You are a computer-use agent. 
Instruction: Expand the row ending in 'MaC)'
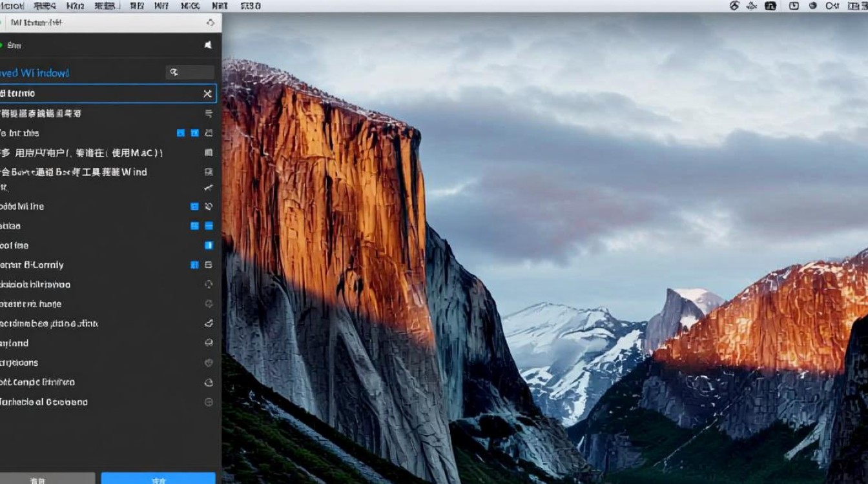pyautogui.click(x=209, y=153)
